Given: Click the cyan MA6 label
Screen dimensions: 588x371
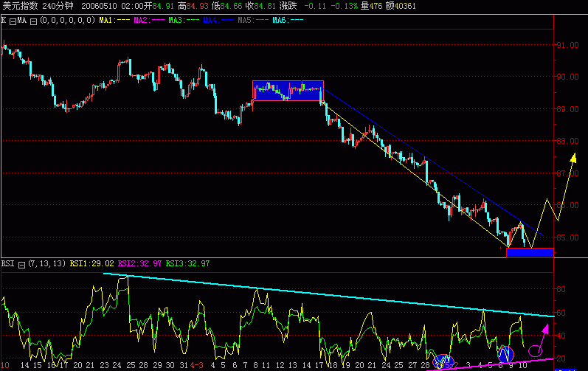Looking at the screenshot, I should pyautogui.click(x=288, y=20).
